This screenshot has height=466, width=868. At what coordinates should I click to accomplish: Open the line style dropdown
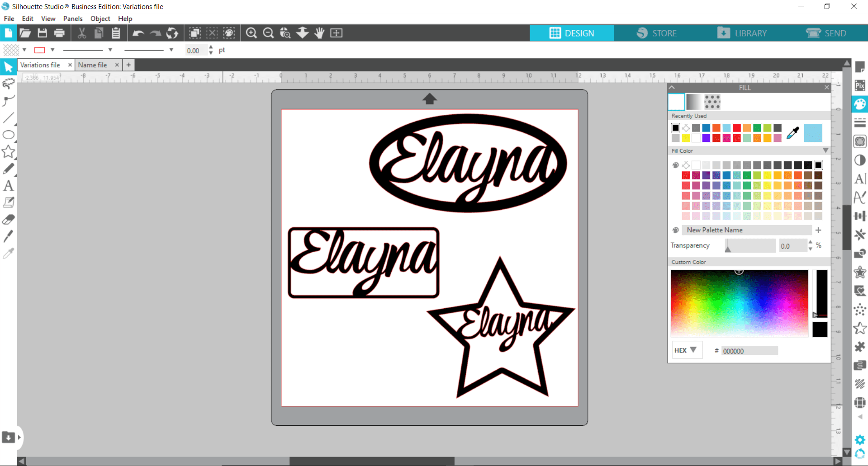coord(110,50)
